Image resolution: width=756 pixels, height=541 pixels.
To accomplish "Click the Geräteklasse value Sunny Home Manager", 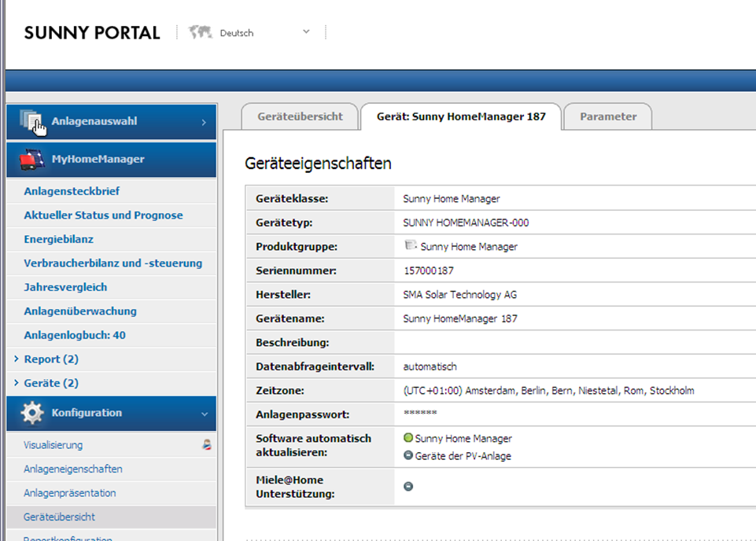I will tap(452, 198).
